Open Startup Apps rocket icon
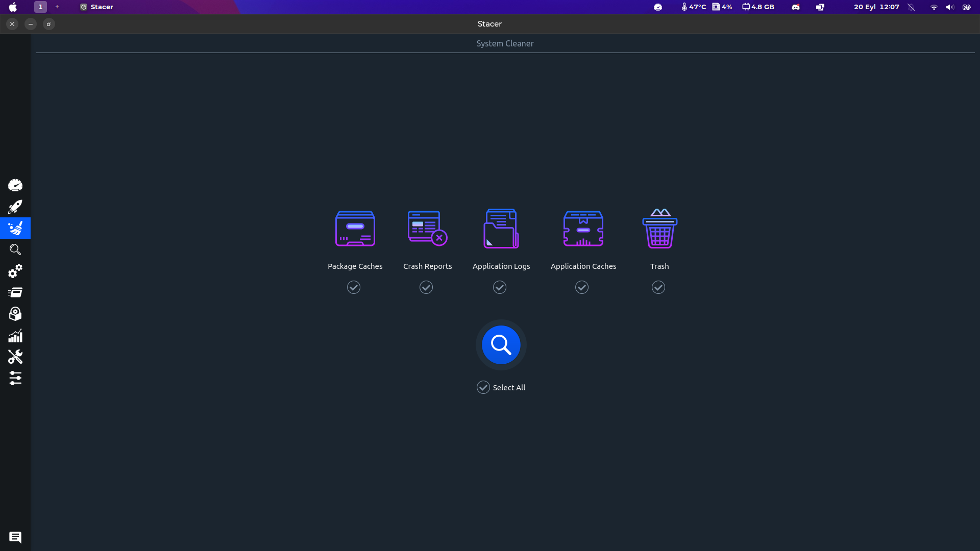 pos(15,207)
